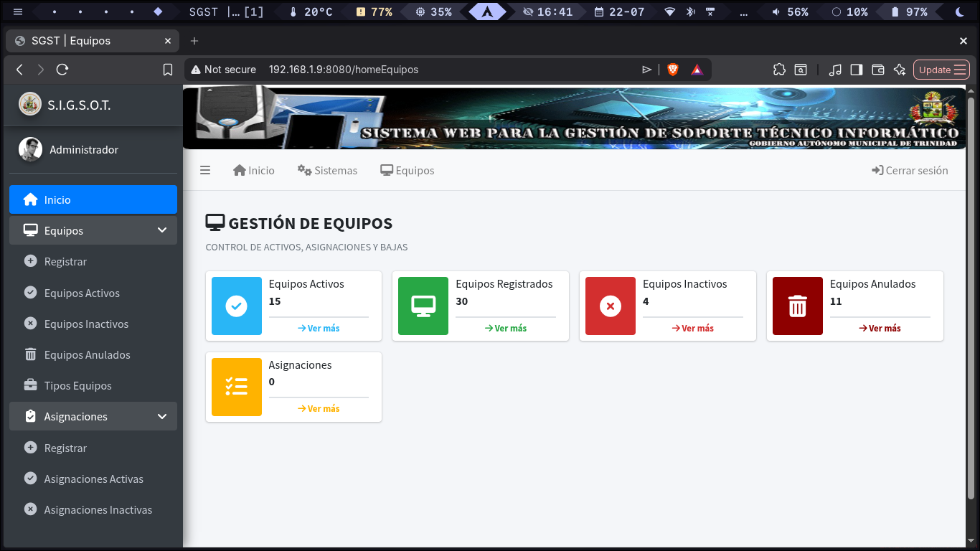Open Ver más for Asignaciones
This screenshot has width=980, height=551.
pyautogui.click(x=319, y=408)
